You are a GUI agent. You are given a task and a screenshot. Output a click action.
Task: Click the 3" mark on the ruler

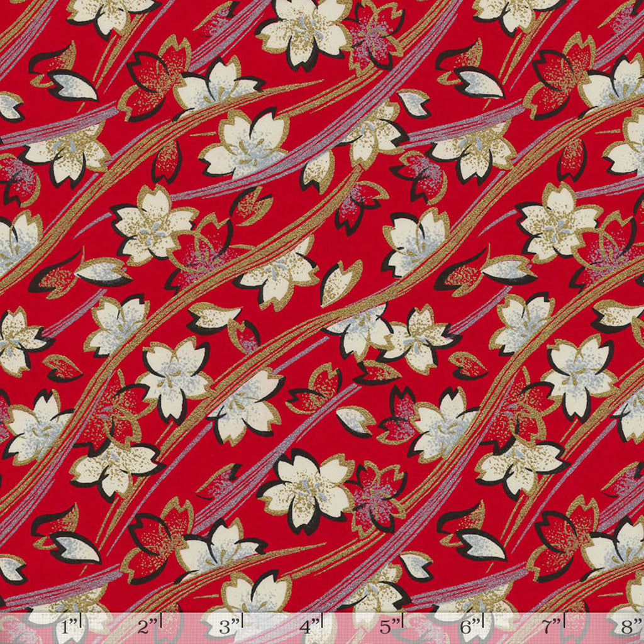229,626
